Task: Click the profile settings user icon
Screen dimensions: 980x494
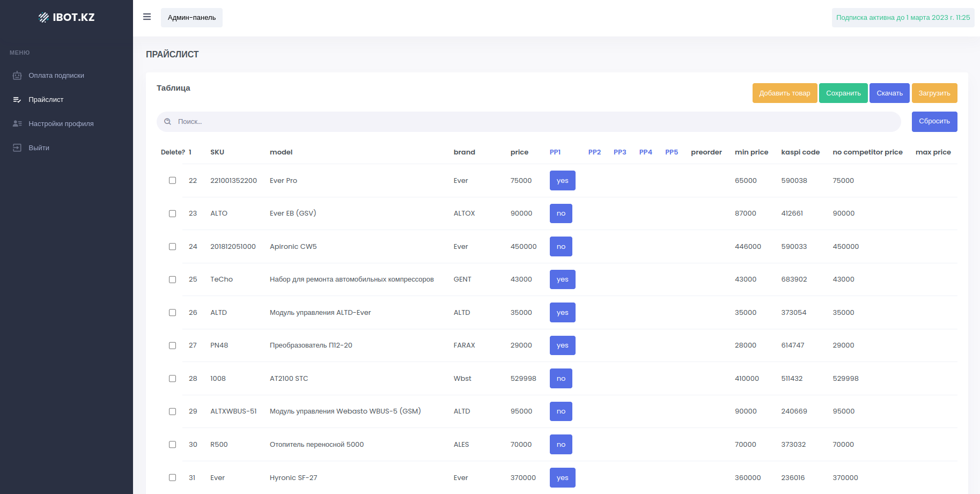Action: (x=17, y=124)
